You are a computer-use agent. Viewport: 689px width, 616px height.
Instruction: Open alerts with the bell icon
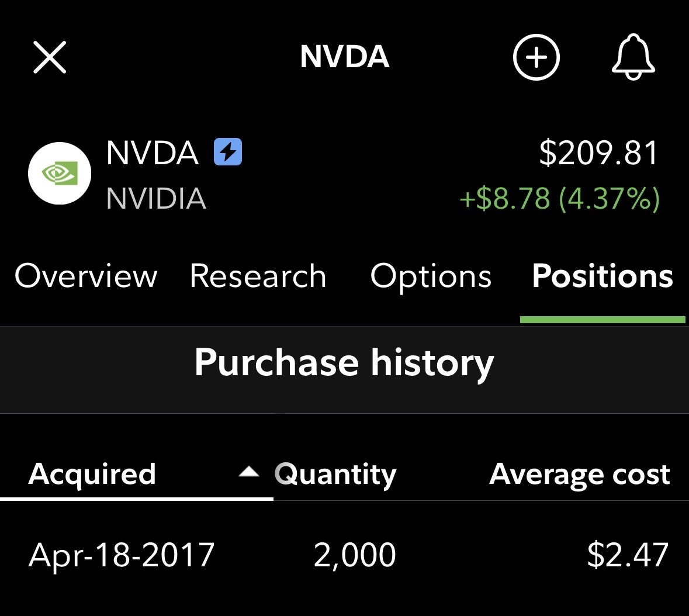[x=633, y=57]
